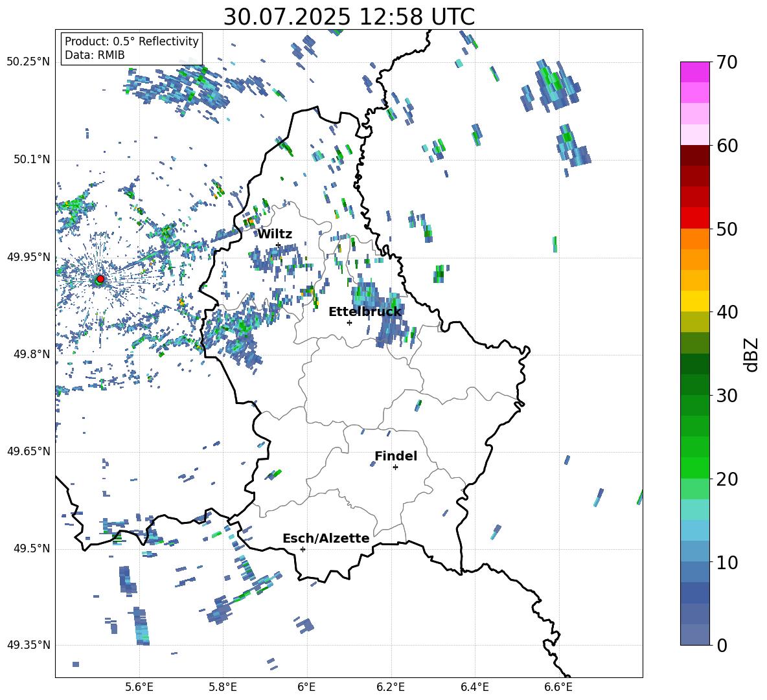Click the 6.6°E longitude label
Viewport: 767px width, 700px height.
[x=558, y=687]
